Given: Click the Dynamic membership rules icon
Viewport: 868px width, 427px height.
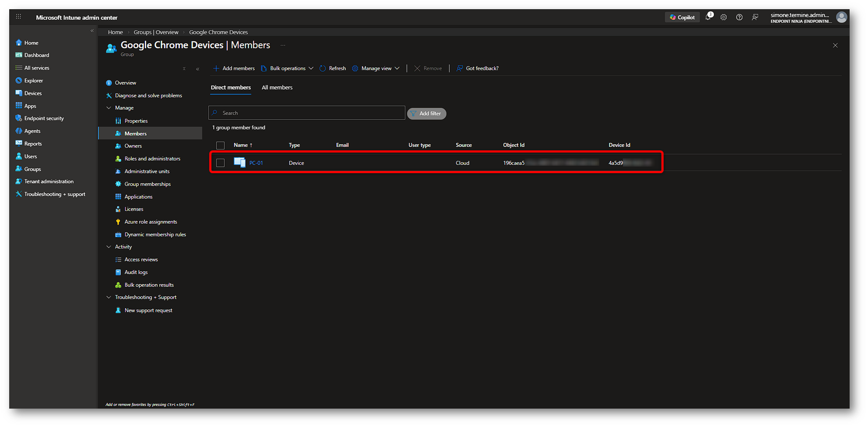Looking at the screenshot, I should 118,234.
